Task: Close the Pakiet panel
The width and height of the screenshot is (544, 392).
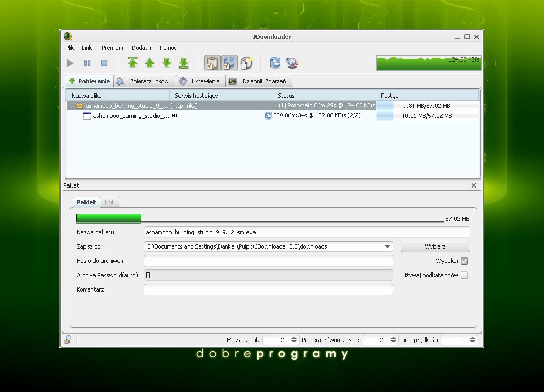Action: click(x=473, y=185)
